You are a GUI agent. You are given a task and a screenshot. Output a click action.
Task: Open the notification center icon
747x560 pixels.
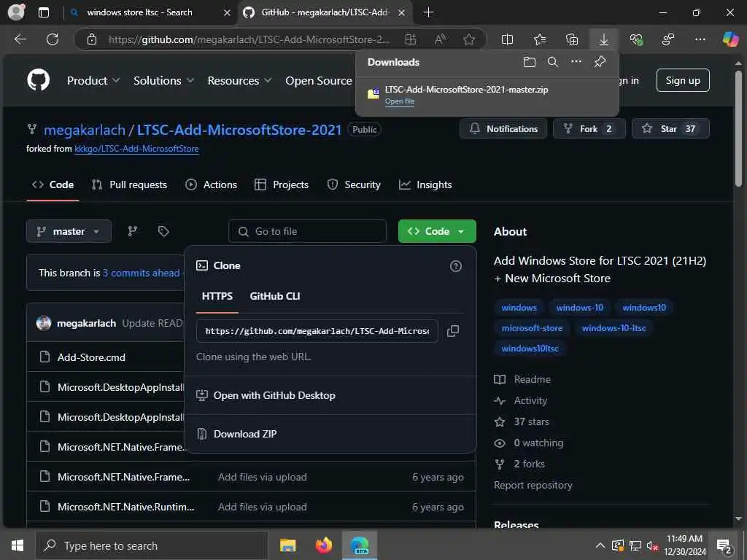click(x=724, y=545)
